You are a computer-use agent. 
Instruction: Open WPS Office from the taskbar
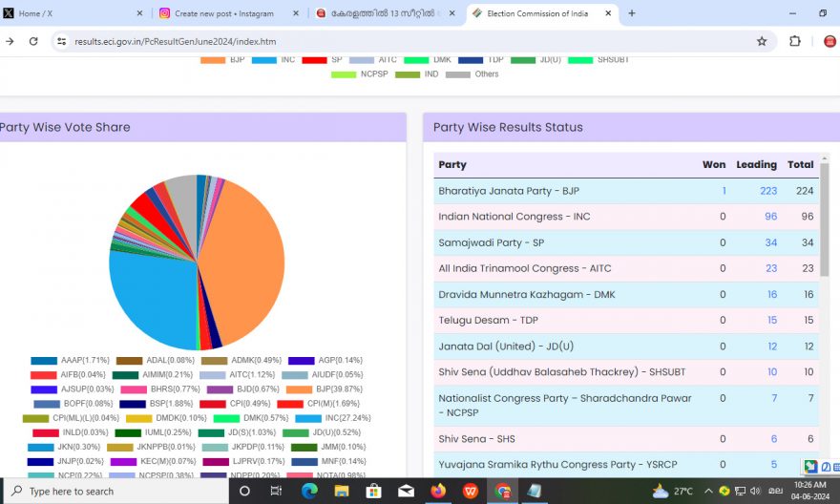[471, 492]
